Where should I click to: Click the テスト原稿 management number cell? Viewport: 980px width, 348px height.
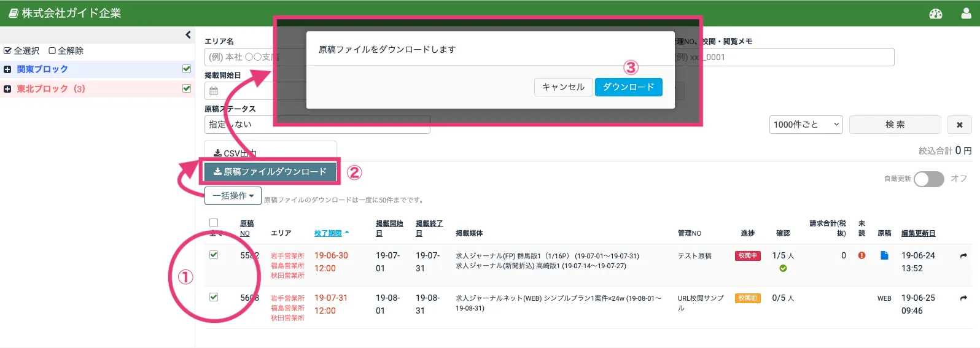click(x=694, y=256)
